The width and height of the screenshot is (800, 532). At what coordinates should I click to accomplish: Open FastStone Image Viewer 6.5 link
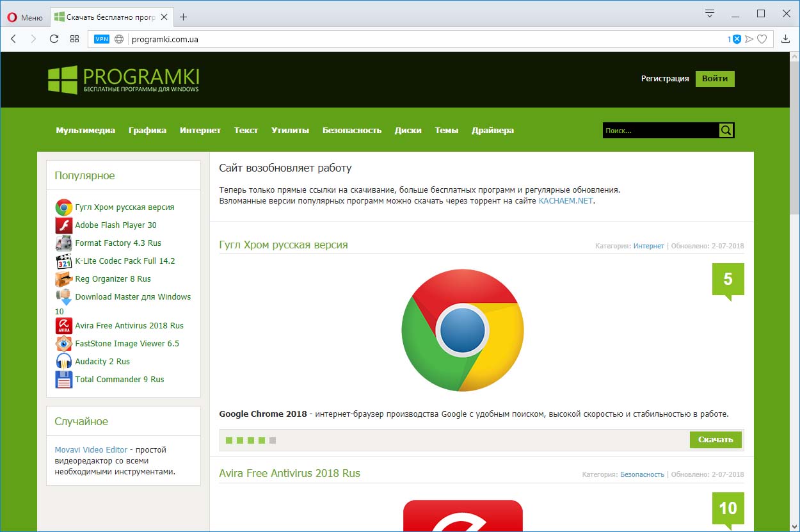(127, 344)
